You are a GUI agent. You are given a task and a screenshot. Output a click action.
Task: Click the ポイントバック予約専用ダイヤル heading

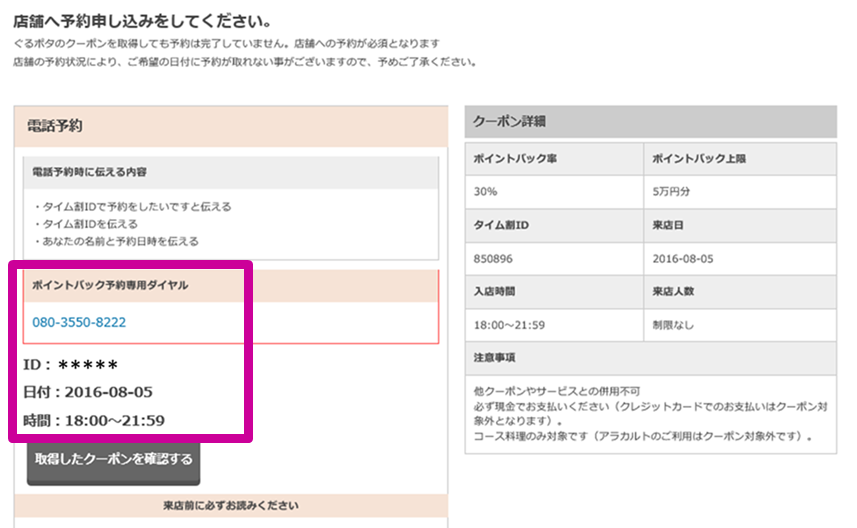tap(110, 285)
